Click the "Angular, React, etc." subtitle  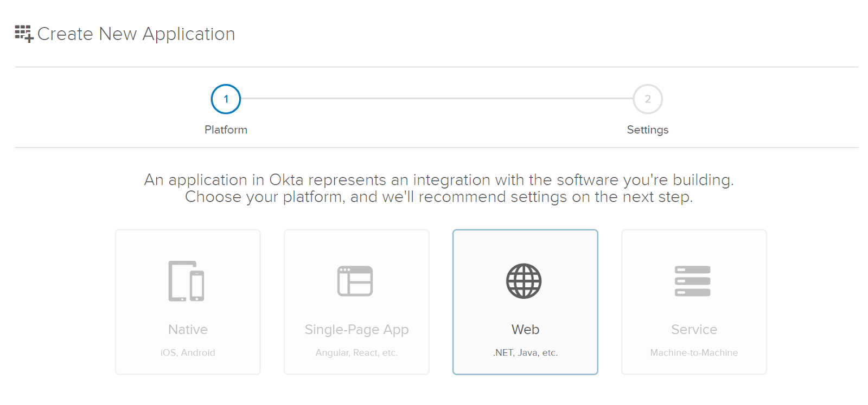click(356, 353)
